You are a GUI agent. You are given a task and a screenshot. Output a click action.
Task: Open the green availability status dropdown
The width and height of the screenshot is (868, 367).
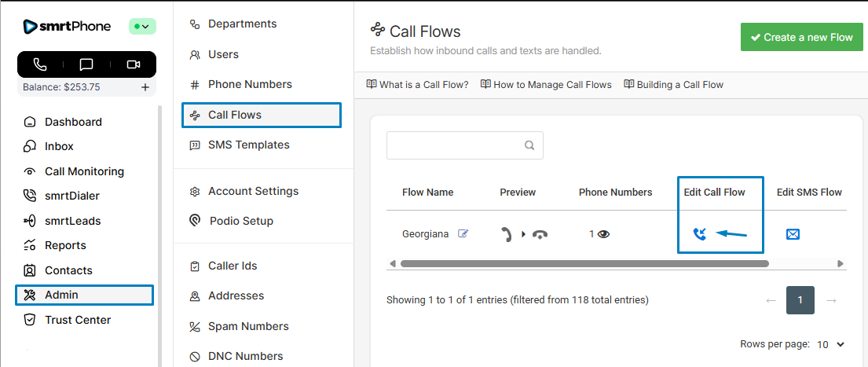tap(143, 26)
